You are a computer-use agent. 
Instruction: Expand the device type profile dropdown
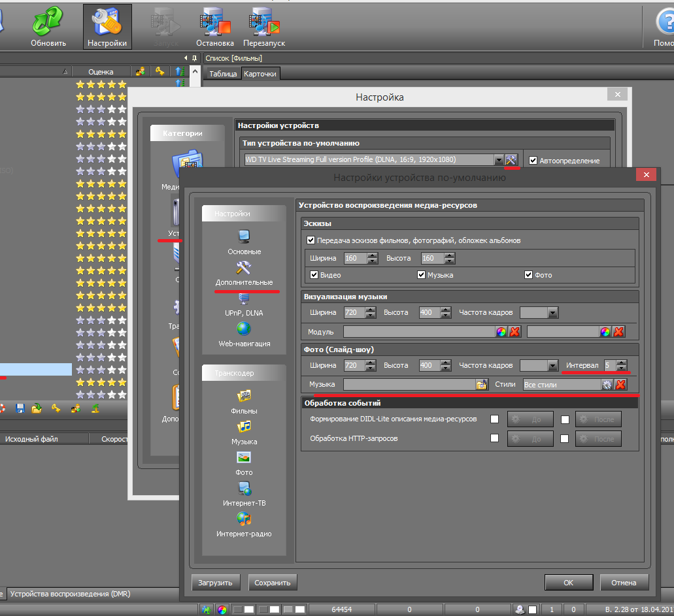(498, 160)
